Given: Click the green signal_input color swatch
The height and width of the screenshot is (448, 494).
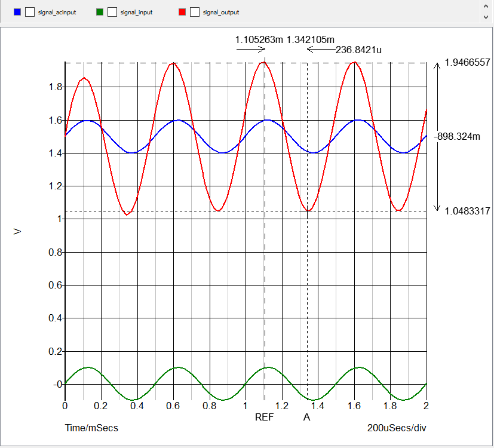Looking at the screenshot, I should click(x=100, y=11).
